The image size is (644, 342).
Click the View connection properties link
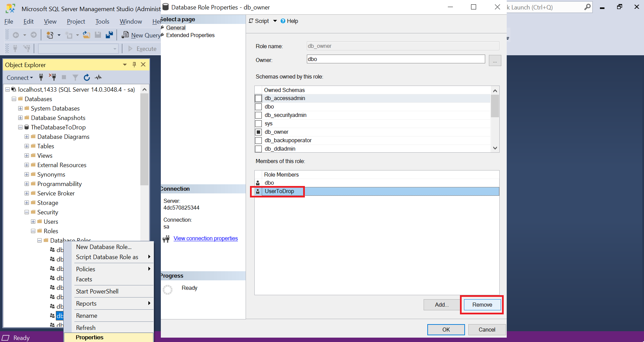[205, 238]
